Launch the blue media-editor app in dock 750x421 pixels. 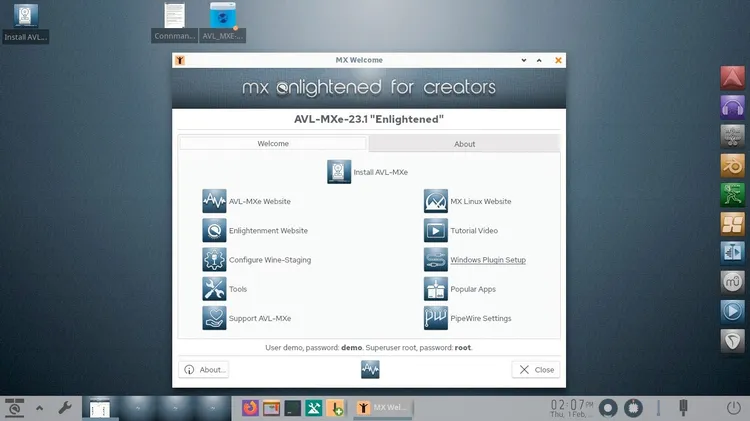coord(732,253)
